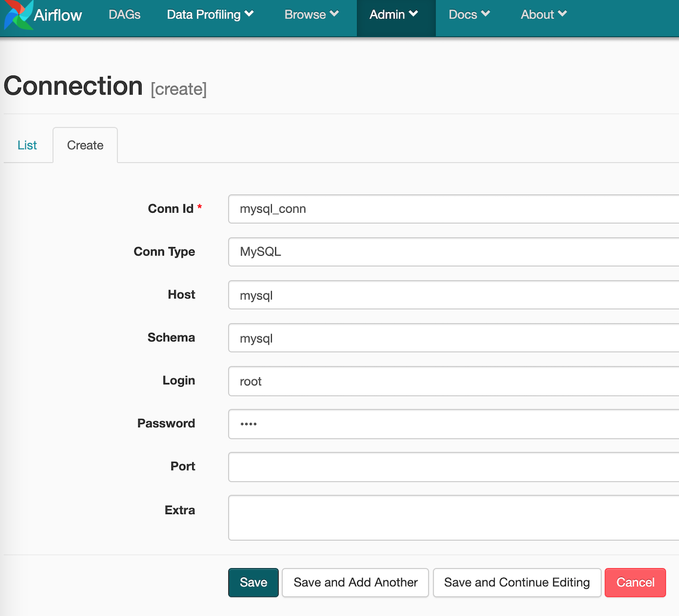Screen dimensions: 679x616
Task: Click the Airflow brand text
Action: (58, 15)
